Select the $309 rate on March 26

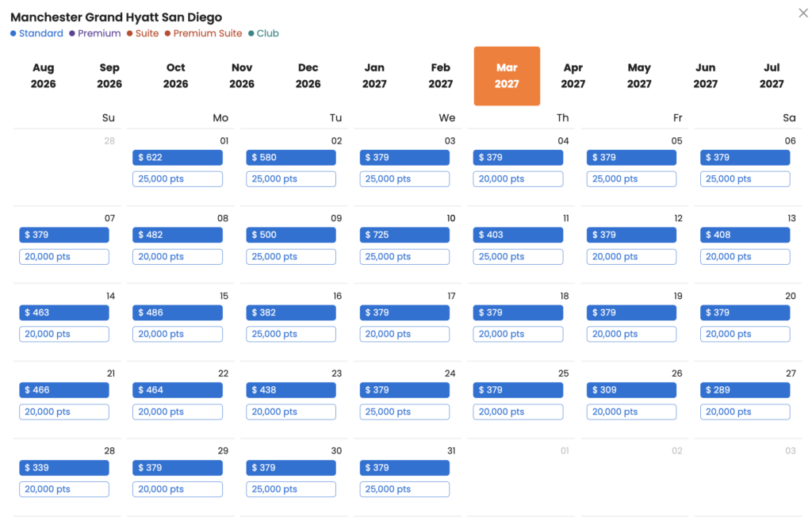(x=631, y=390)
